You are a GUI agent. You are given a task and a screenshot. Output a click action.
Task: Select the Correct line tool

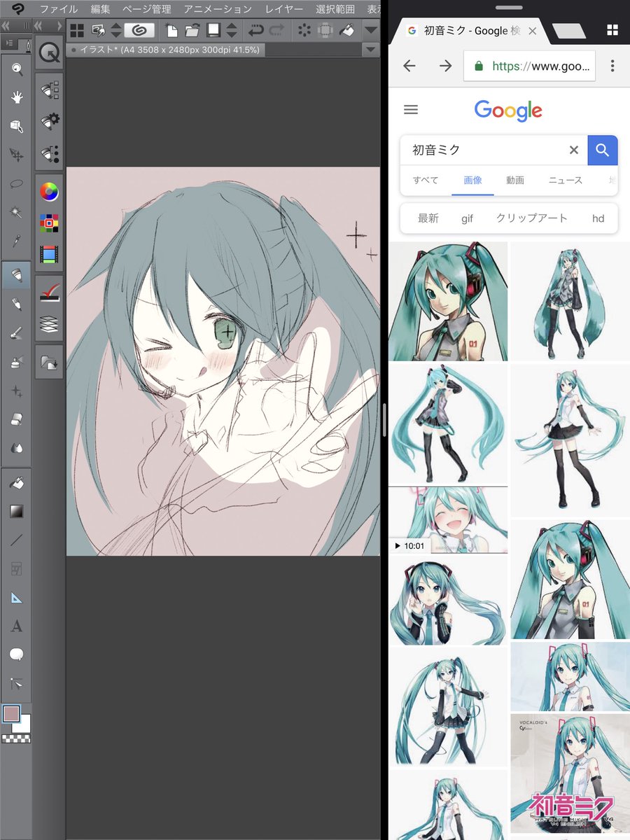[16, 683]
